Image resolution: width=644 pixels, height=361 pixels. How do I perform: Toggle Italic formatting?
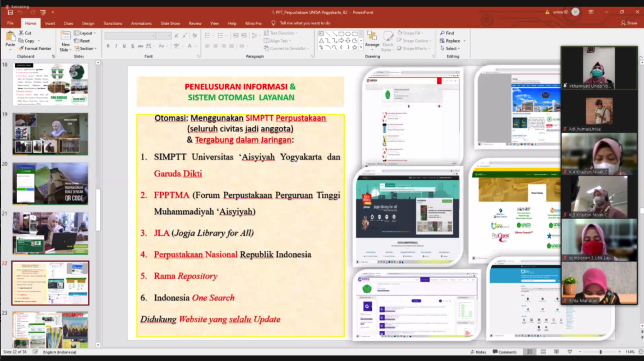(x=116, y=46)
